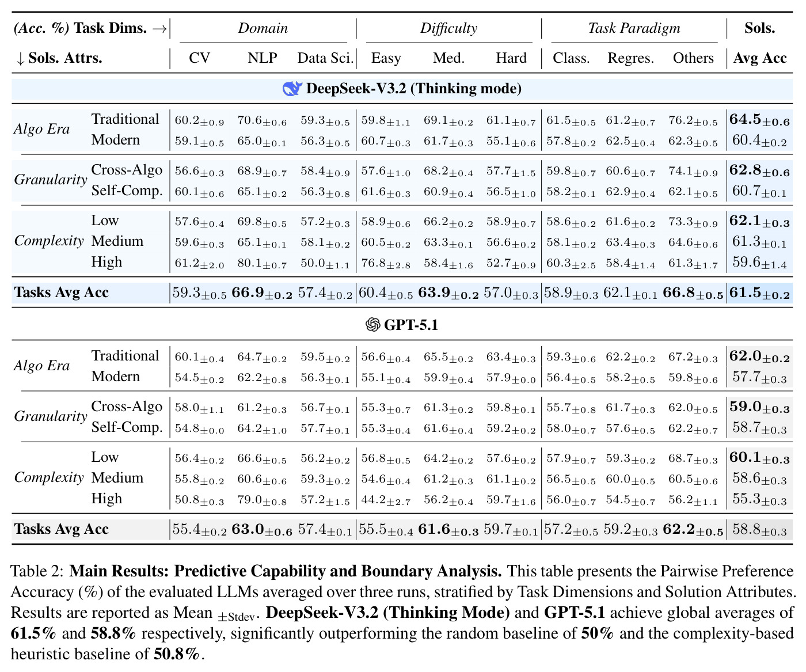
Task: Select 'Traditional' row label in DeepSeek section
Action: coord(125,119)
